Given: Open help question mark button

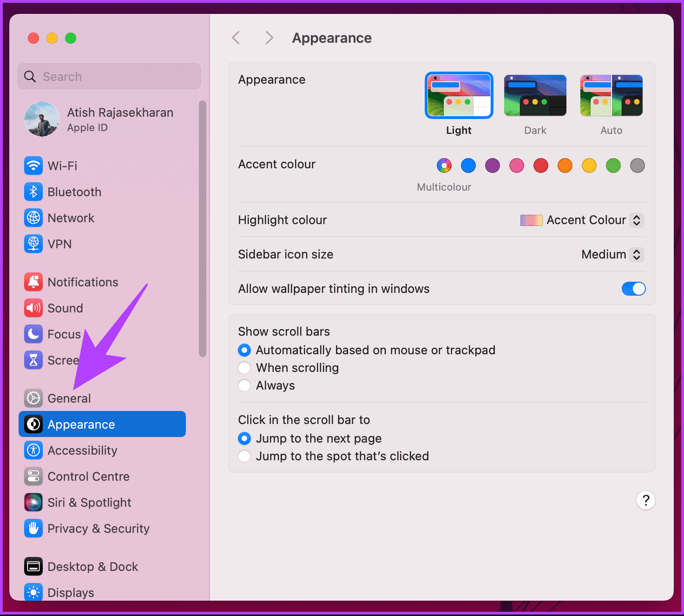Looking at the screenshot, I should click(x=646, y=500).
